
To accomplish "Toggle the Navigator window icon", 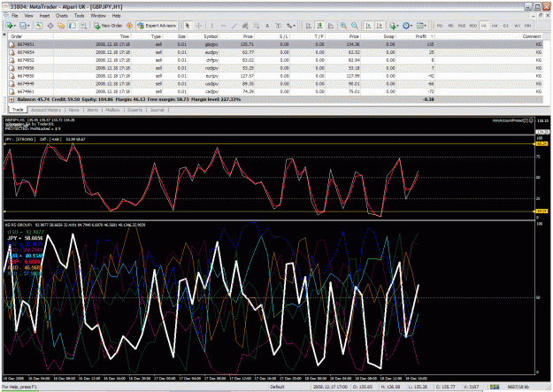I will tap(61, 26).
